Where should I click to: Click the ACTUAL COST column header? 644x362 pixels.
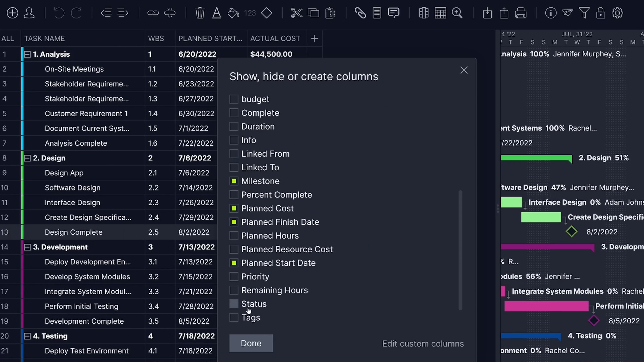(275, 39)
